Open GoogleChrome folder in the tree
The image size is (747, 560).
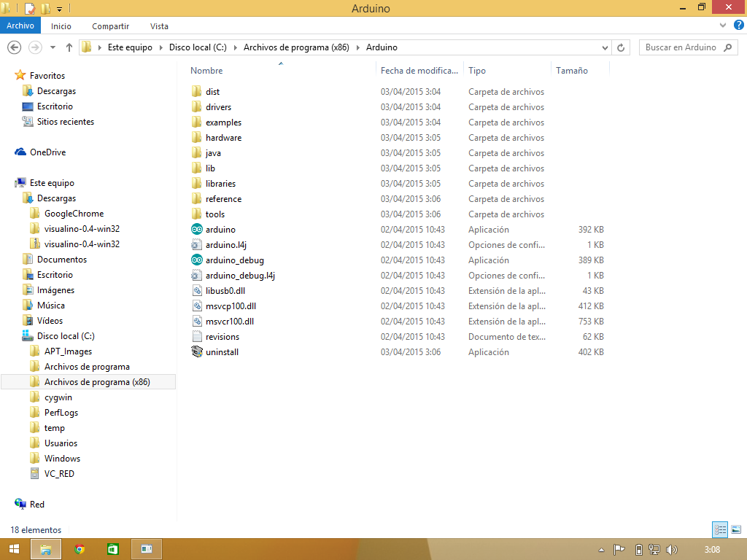coord(74,214)
